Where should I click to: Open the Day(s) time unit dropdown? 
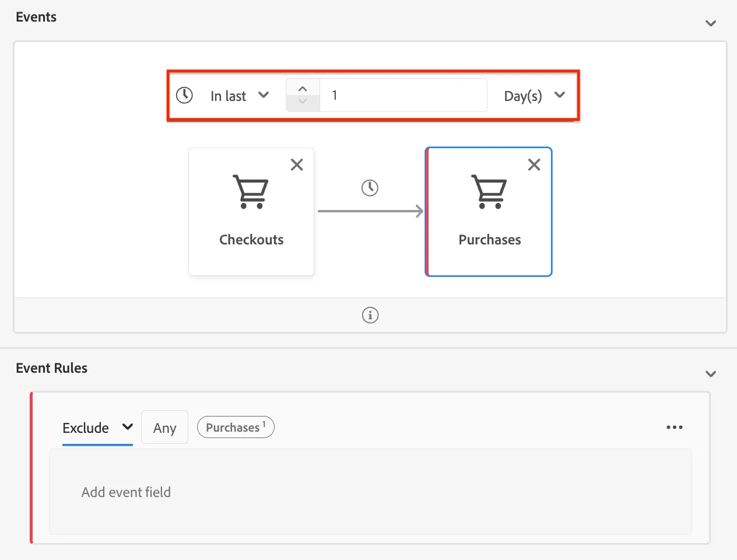535,96
